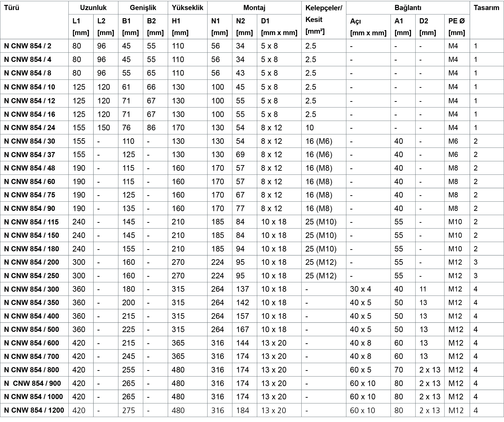Select row label 'N CNW 854 / 24'

coord(29,128)
